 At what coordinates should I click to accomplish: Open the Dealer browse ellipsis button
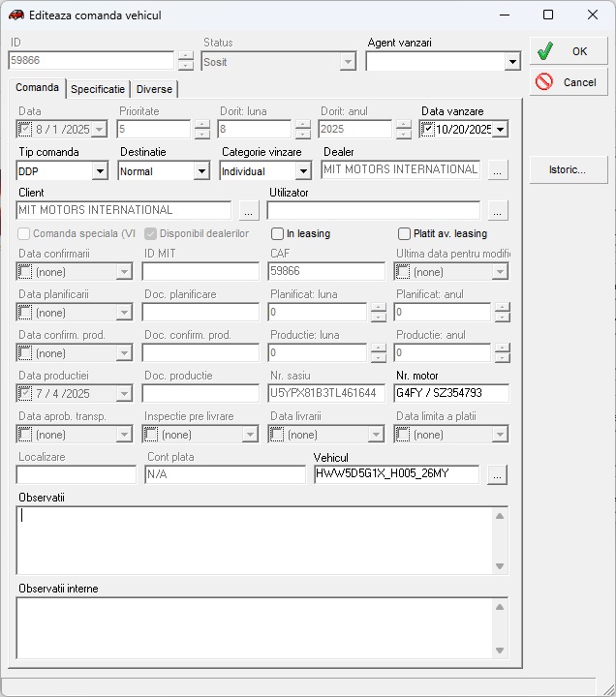click(x=498, y=171)
